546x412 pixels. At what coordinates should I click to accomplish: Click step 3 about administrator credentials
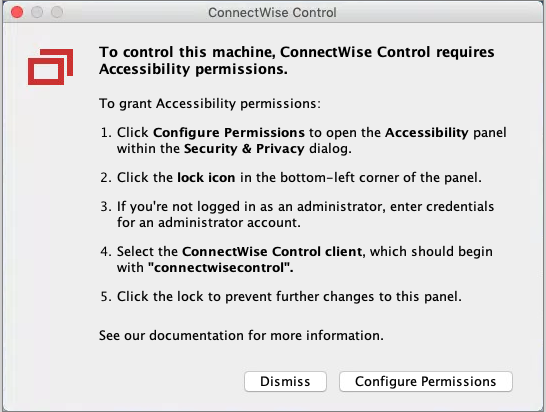[297, 215]
